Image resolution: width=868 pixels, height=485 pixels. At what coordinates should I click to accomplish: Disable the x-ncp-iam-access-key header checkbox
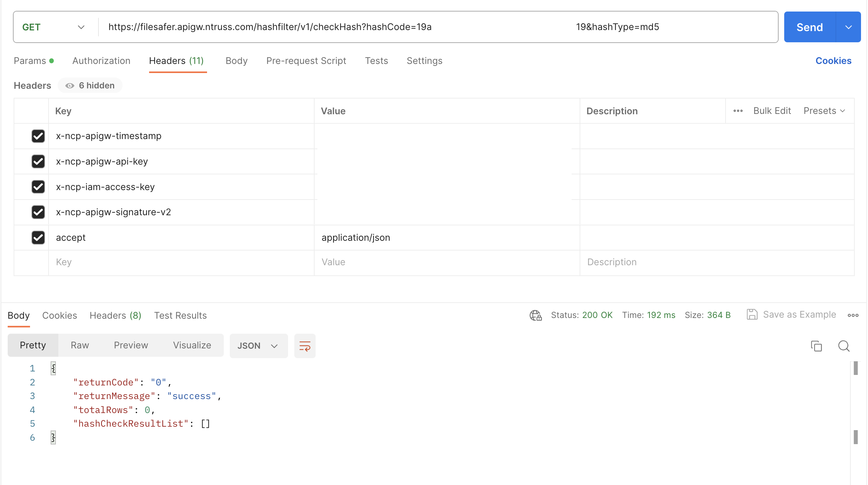click(38, 187)
